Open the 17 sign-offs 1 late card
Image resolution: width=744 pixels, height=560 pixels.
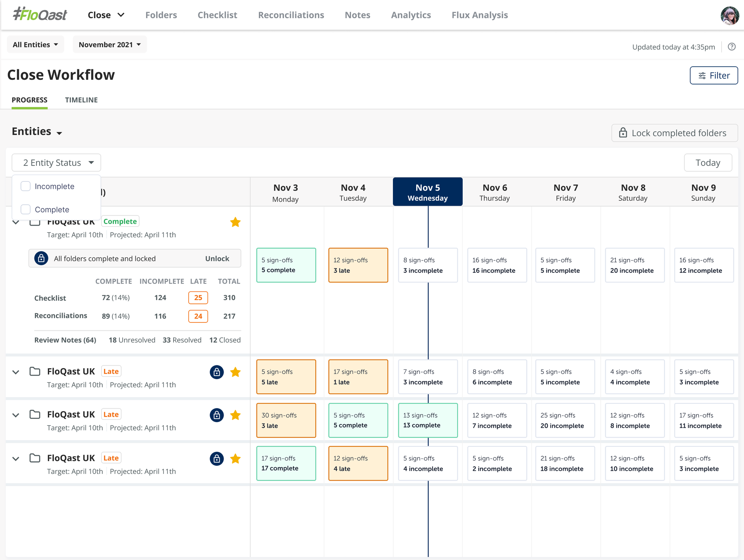coord(358,377)
